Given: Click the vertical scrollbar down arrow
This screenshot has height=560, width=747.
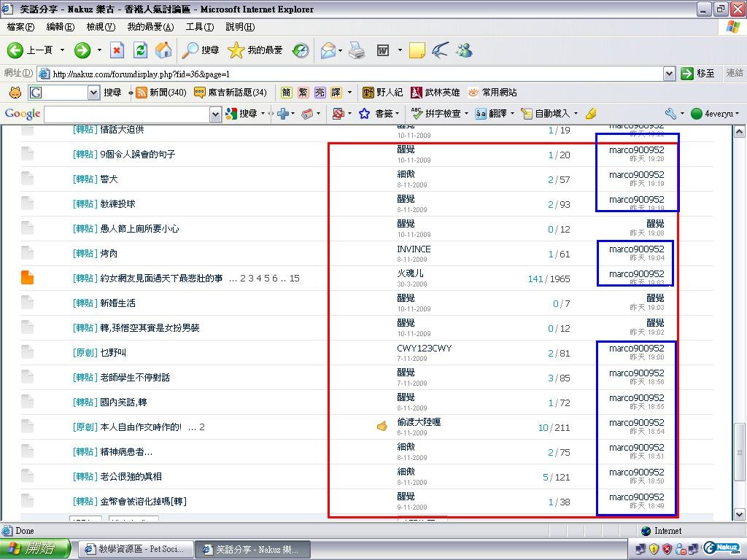Looking at the screenshot, I should pyautogui.click(x=739, y=515).
